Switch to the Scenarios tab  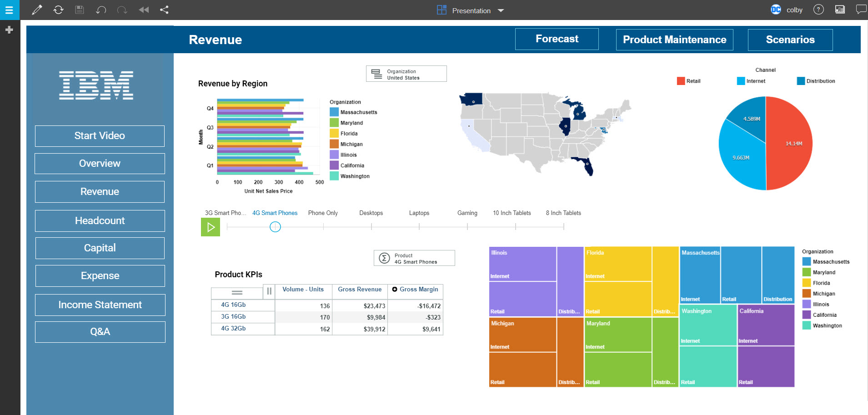[790, 40]
